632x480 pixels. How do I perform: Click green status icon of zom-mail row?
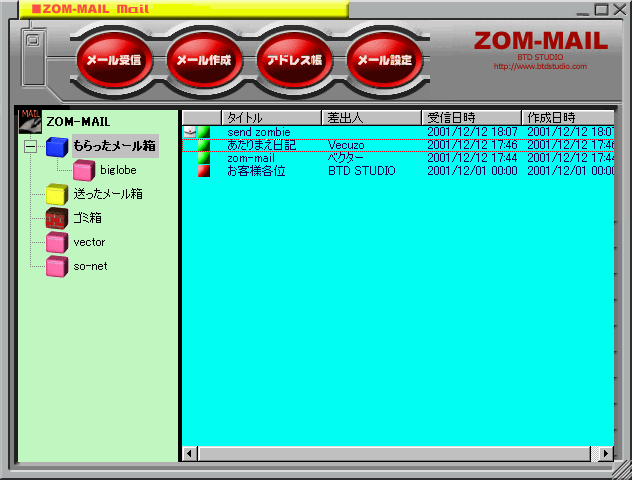(x=204, y=158)
